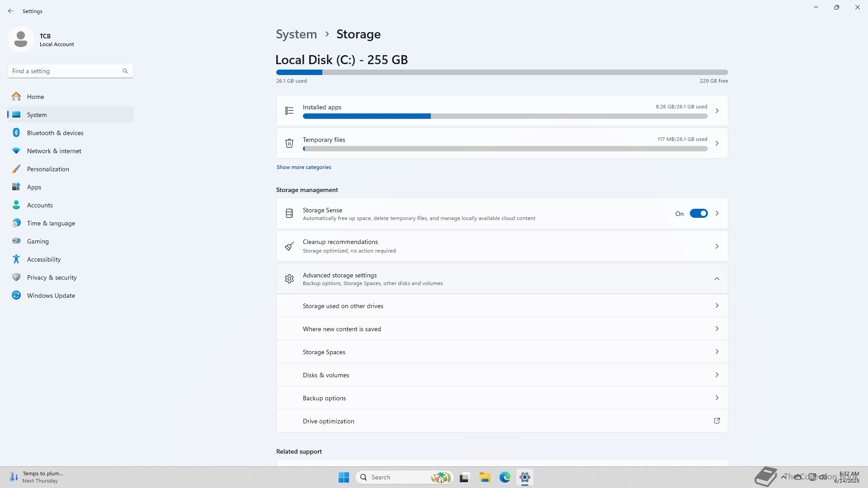Click the Windows Update sidebar icon
This screenshot has height=488, width=868.
(16, 296)
